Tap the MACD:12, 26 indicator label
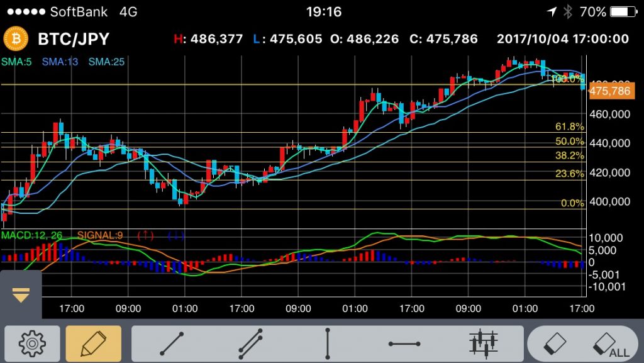 (x=31, y=235)
